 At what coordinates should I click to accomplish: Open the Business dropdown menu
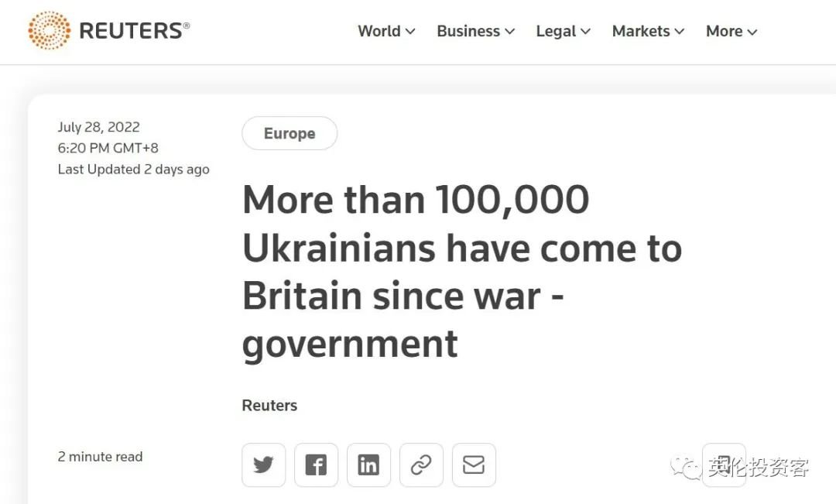(x=475, y=31)
